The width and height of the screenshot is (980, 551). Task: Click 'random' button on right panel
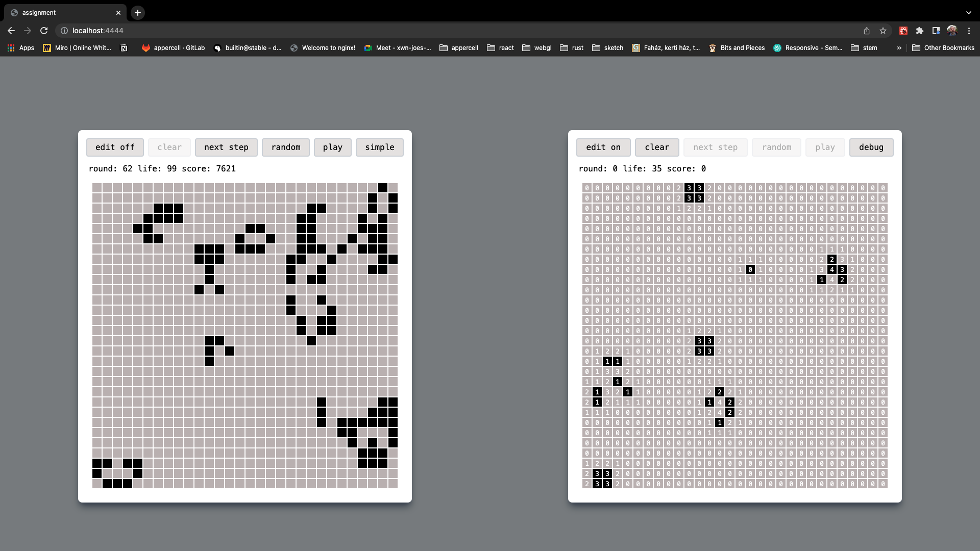tap(776, 146)
